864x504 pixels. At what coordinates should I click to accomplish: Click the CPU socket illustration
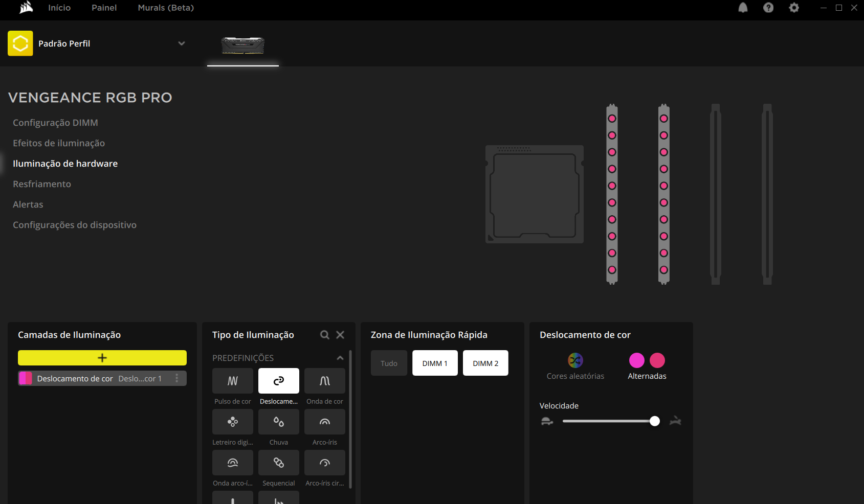pos(535,194)
